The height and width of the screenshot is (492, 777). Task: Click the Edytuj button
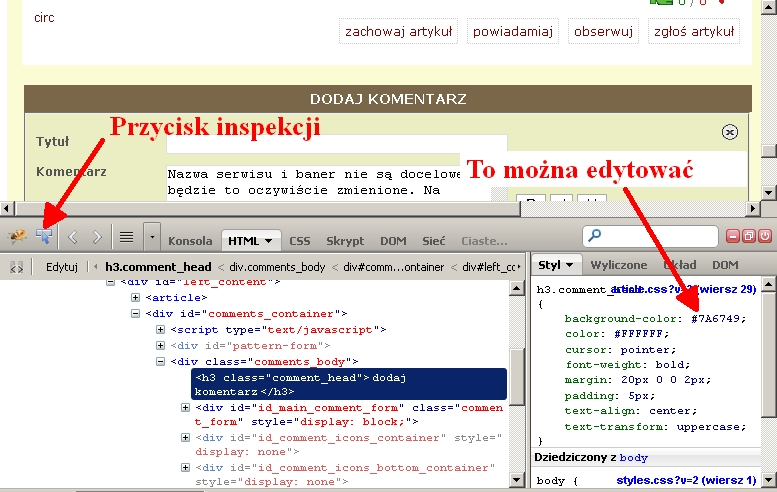61,267
